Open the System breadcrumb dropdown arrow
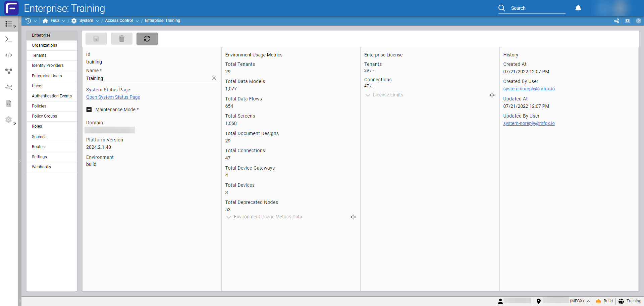 (98, 21)
